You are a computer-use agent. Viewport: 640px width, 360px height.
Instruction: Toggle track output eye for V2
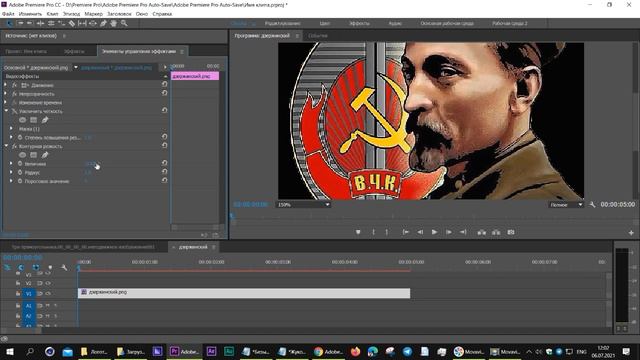coord(48,283)
